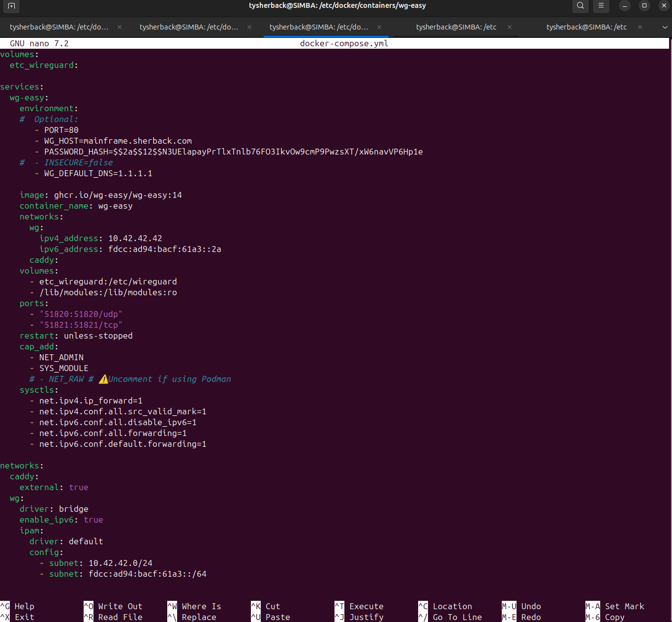Click the Paste shortcut
Viewport: 672px width, 622px height.
(271, 617)
